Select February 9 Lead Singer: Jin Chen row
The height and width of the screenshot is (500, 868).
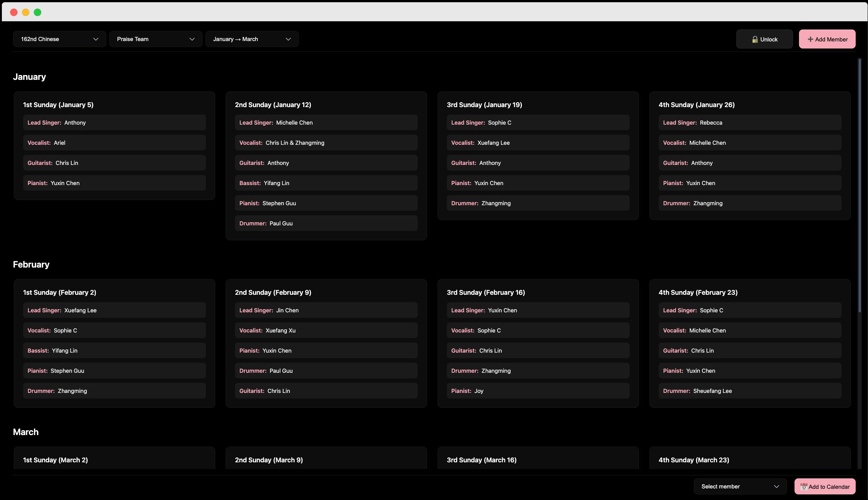coord(326,310)
